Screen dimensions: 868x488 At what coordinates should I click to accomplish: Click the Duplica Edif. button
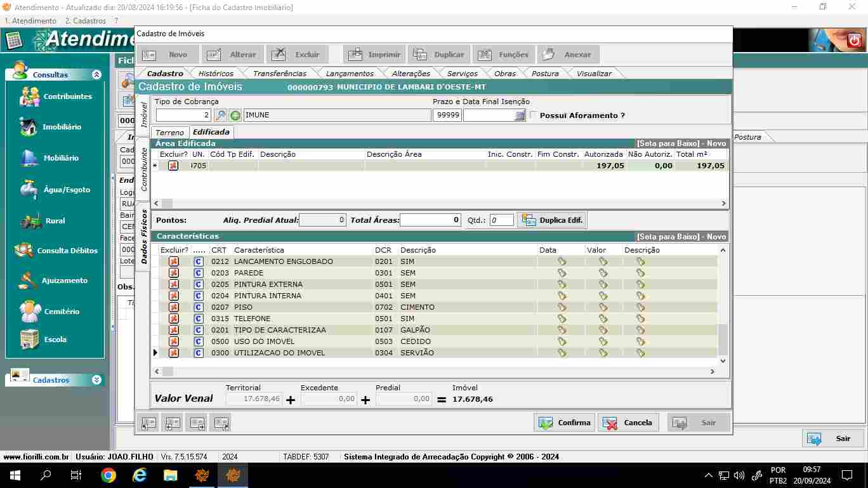click(552, 220)
